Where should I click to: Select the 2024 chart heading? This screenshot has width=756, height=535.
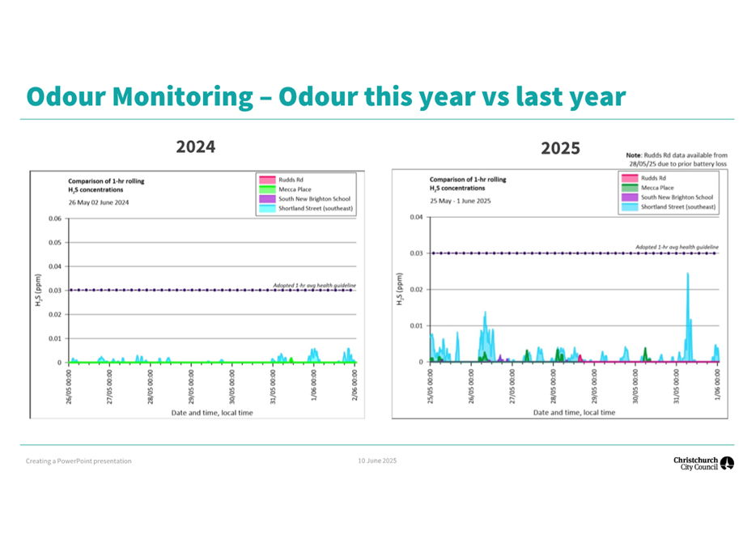pos(194,146)
